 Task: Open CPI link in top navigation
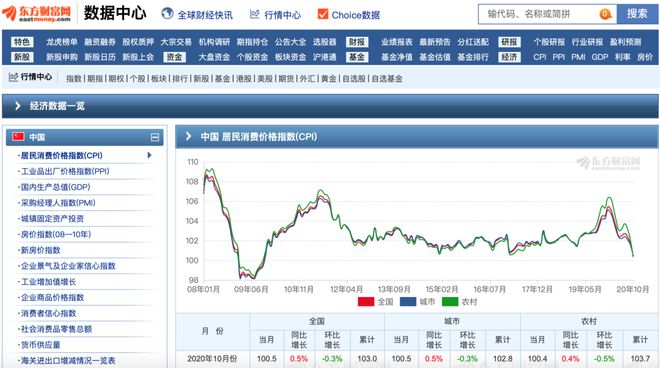540,57
